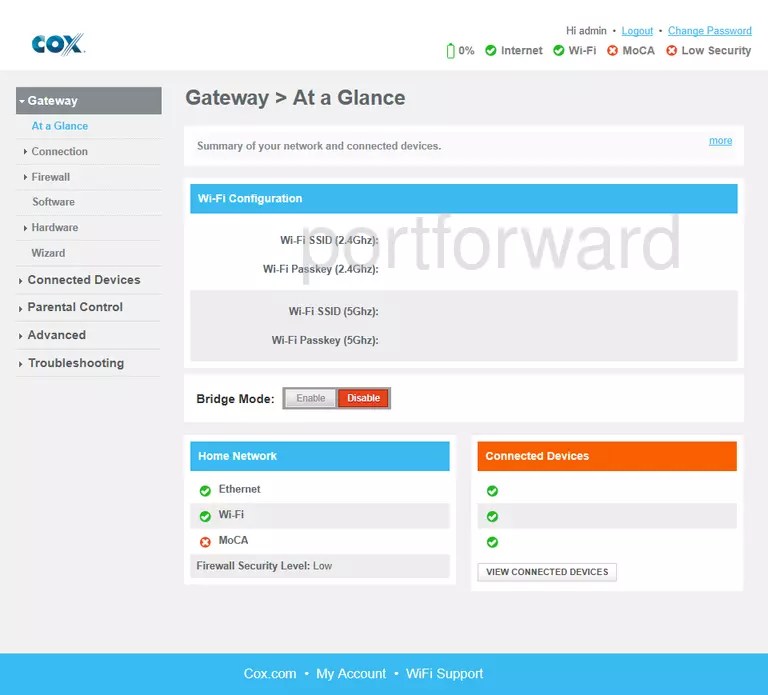Expand the Hardware submenu arrow

[x=25, y=228]
